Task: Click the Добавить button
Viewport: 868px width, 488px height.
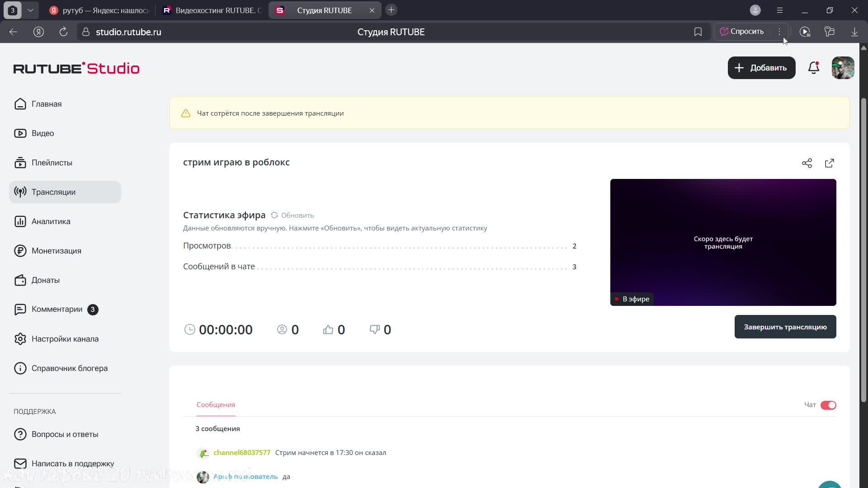Action: coord(761,68)
